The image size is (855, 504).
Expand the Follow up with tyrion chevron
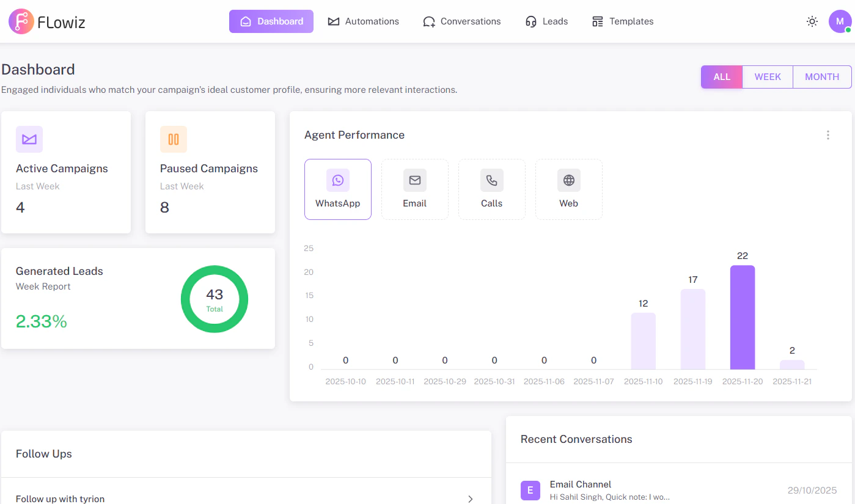471,499
